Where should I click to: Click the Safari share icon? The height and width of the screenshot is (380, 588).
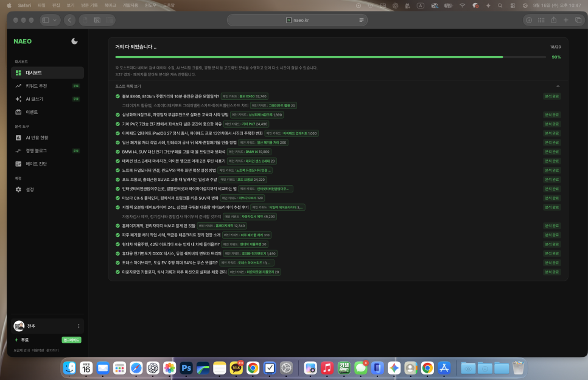(x=553, y=20)
